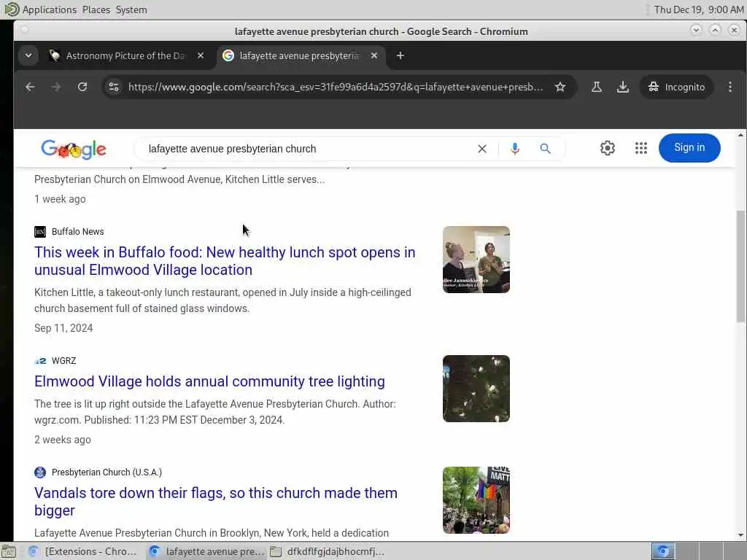Image resolution: width=747 pixels, height=560 pixels.
Task: Click the Buffalo News favicon
Action: 40,232
